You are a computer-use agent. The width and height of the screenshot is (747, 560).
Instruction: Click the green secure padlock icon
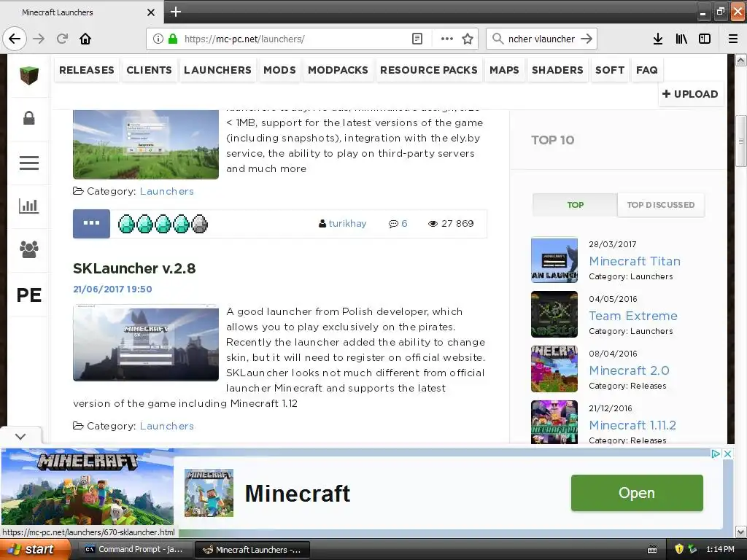[173, 39]
